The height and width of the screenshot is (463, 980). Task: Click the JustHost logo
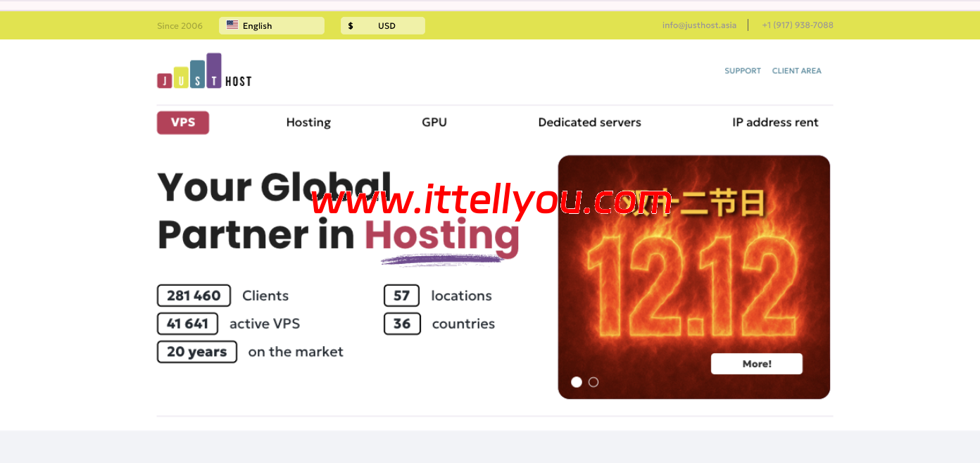pos(203,71)
